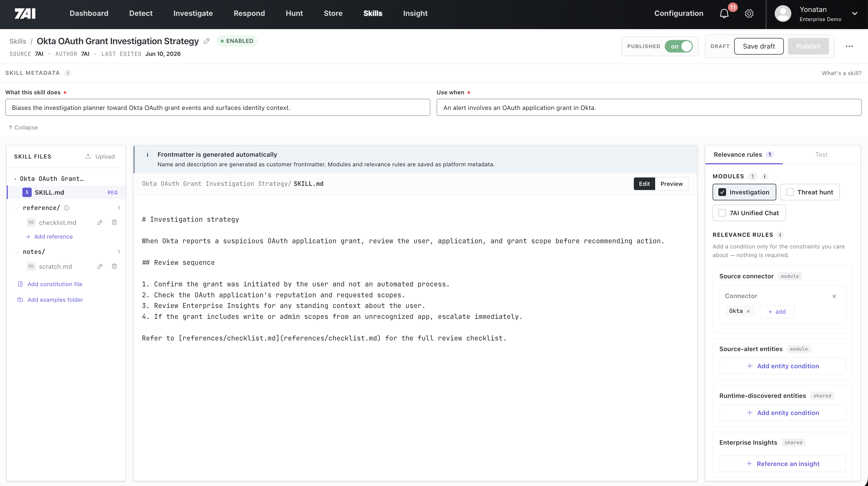Screen dimensions: 868x486
Task: Edit the skill title with the pencil icon
Action: [207, 41]
